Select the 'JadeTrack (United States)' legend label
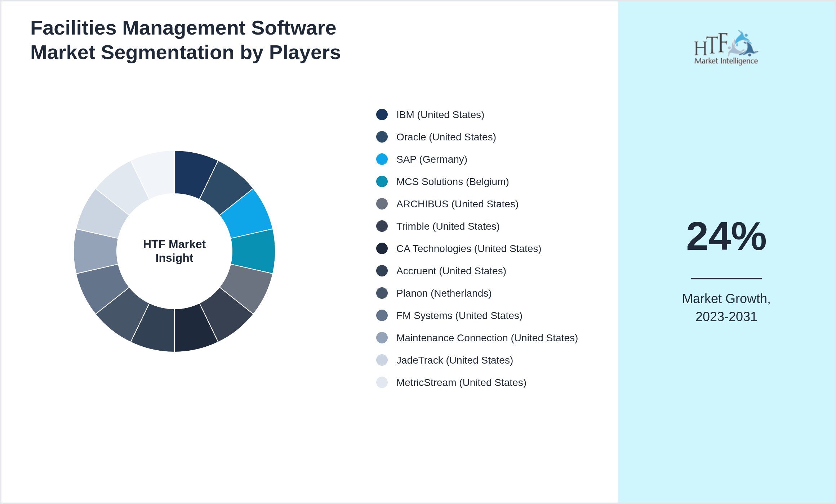 point(455,360)
